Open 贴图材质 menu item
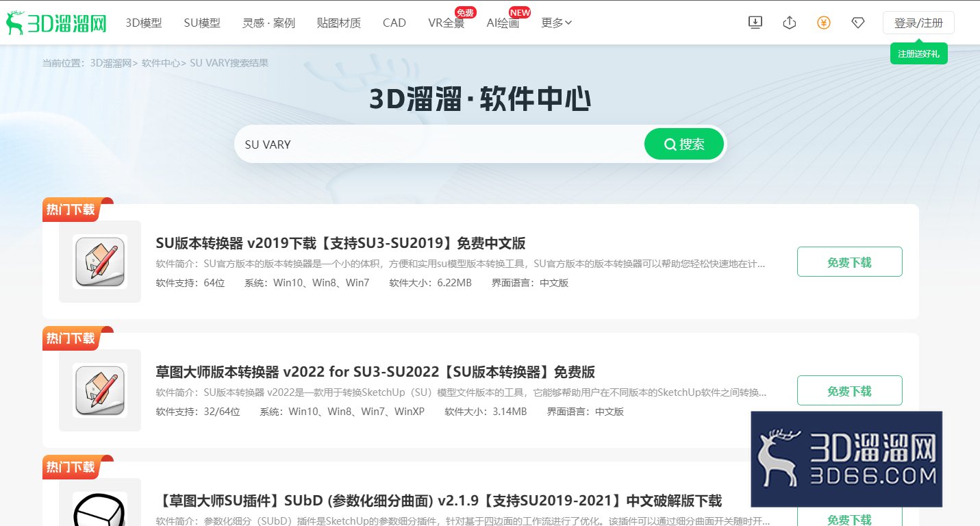This screenshot has height=526, width=980. coord(339,23)
